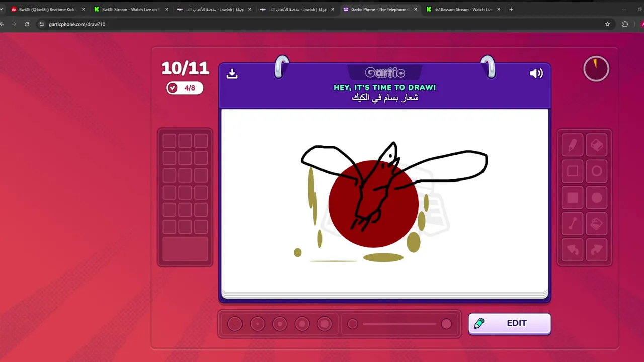
Task: Click the garticphone.com address bar
Action: pyautogui.click(x=322, y=24)
